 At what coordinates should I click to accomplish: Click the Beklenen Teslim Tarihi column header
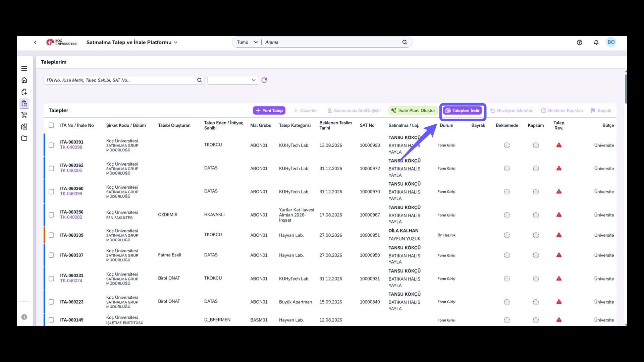(x=335, y=125)
